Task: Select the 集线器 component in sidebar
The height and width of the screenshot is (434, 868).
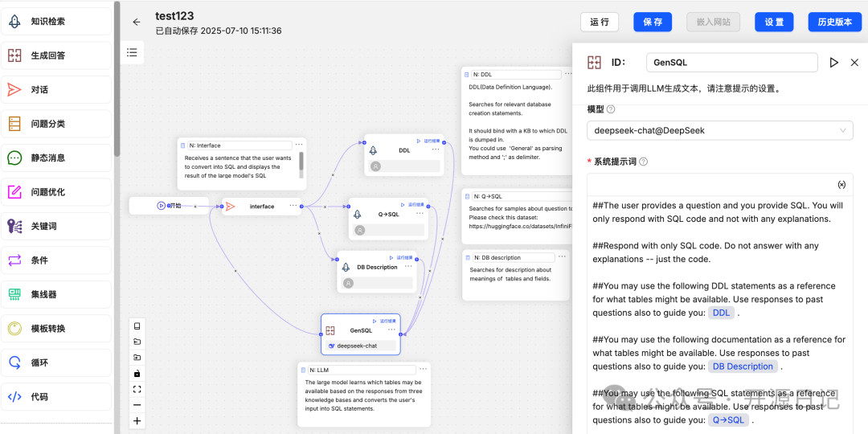Action: (x=56, y=294)
